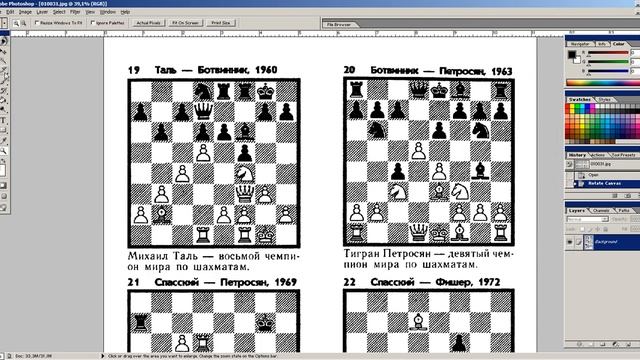640x360 pixels.
Task: Click the Lock image pixels brush icon
Action: coord(589,229)
